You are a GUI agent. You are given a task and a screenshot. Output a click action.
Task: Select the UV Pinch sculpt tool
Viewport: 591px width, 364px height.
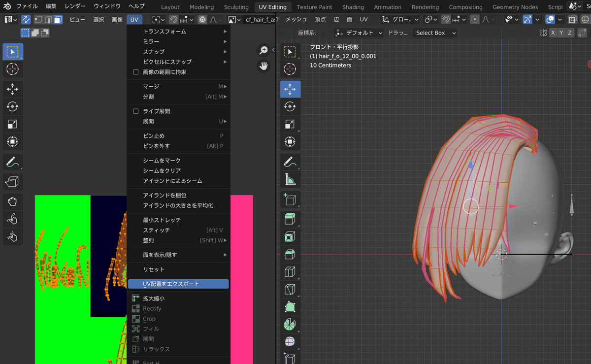point(12,237)
